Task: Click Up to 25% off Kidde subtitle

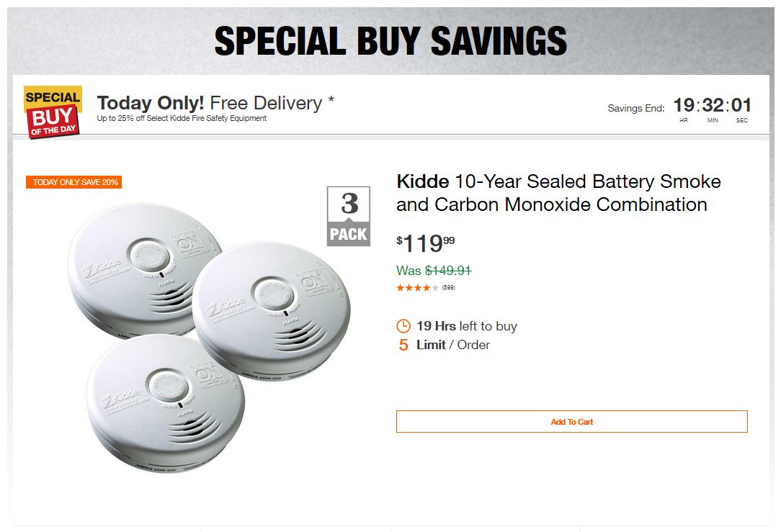Action: click(x=182, y=118)
